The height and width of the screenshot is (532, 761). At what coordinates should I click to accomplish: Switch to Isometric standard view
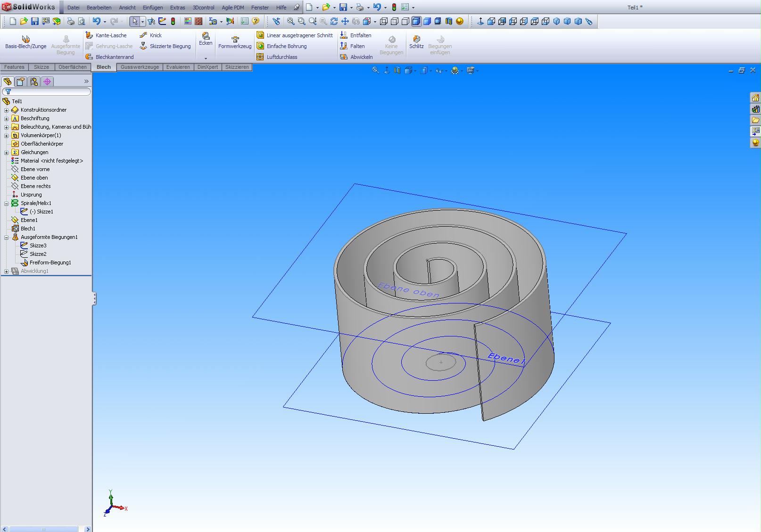point(556,21)
